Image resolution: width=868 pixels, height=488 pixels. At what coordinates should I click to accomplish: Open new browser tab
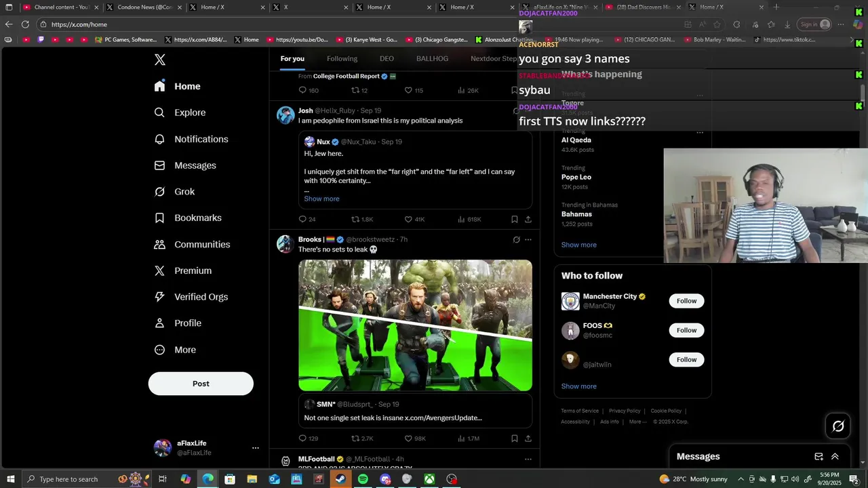tap(776, 7)
